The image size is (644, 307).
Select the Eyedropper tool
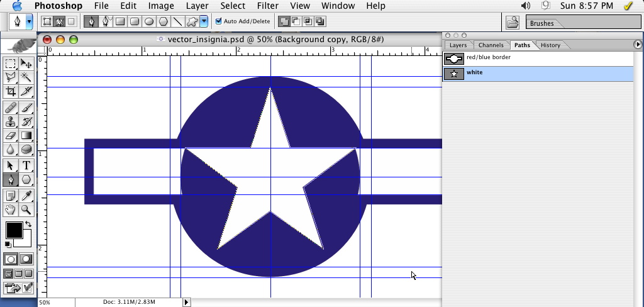point(26,196)
